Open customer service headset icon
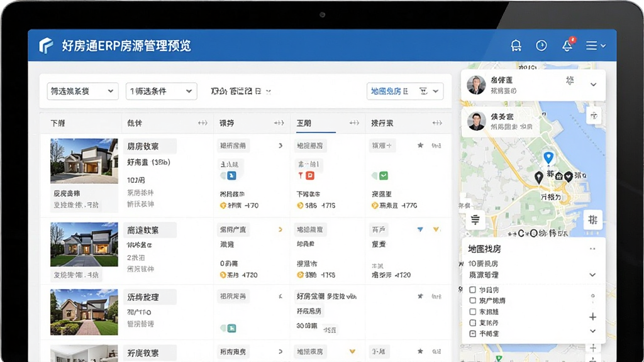644x362 pixels. pyautogui.click(x=516, y=45)
